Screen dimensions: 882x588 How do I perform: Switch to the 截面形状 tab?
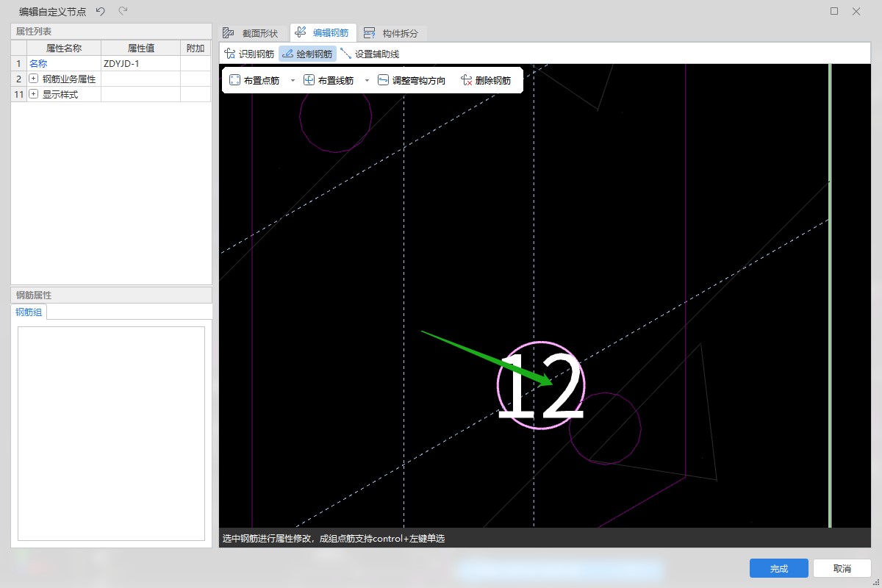(x=251, y=33)
